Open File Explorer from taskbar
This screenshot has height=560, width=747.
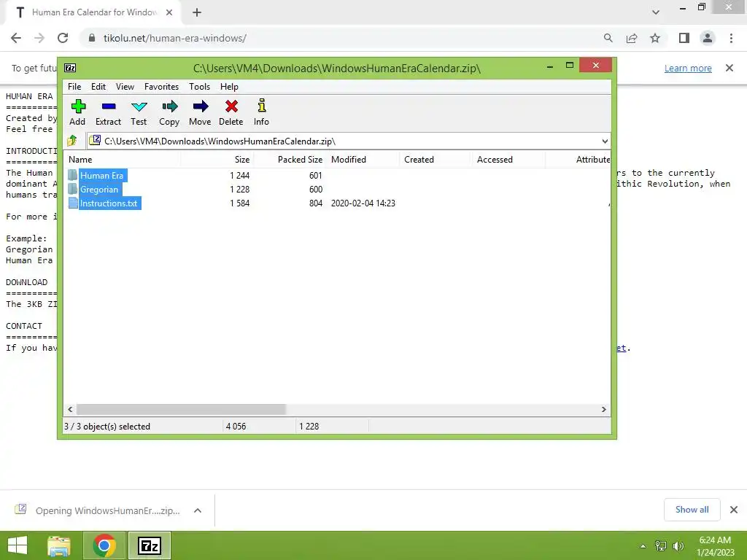59,545
